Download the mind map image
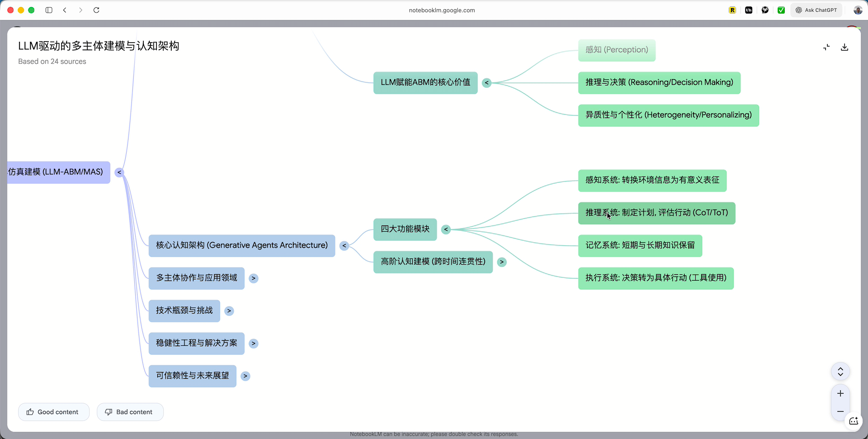Viewport: 868px width, 439px height. tap(844, 48)
